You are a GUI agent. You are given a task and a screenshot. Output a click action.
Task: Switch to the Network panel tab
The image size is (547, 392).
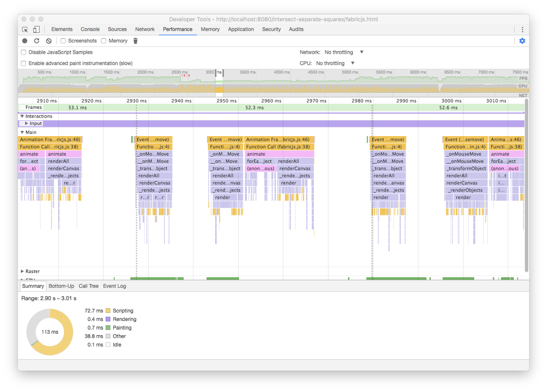point(144,29)
